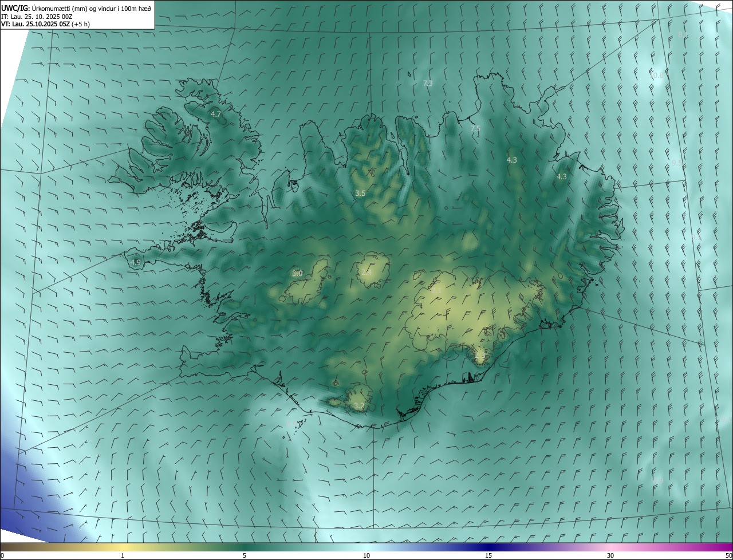Screen dimensions: 733x560
Task: Click the 3.0 value beside the glacier outline
Action: [x=297, y=274]
